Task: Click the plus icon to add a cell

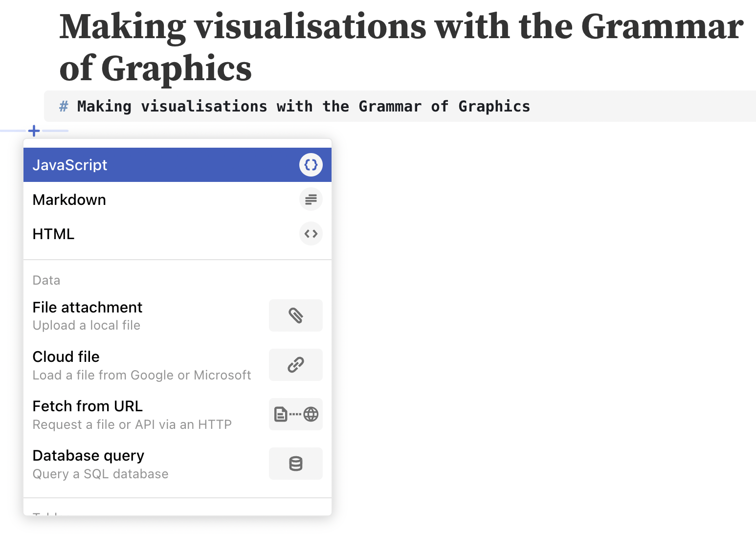Action: (34, 131)
